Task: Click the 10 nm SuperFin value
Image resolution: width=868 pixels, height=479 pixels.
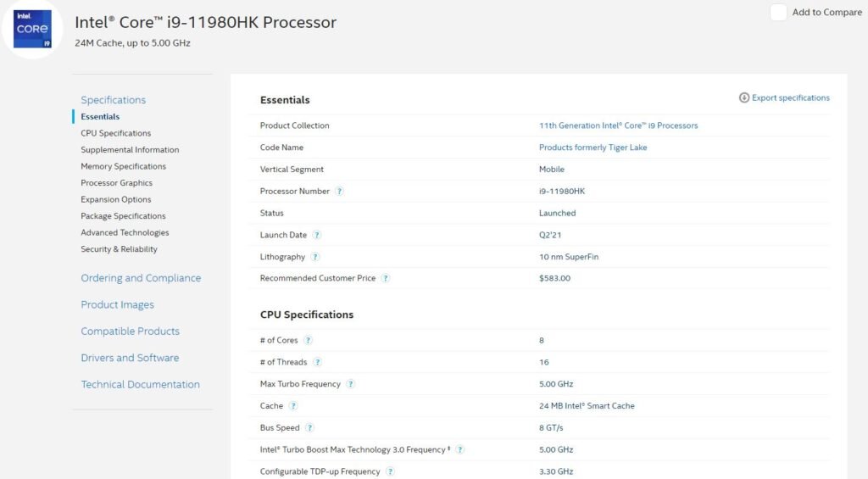Action: tap(569, 257)
